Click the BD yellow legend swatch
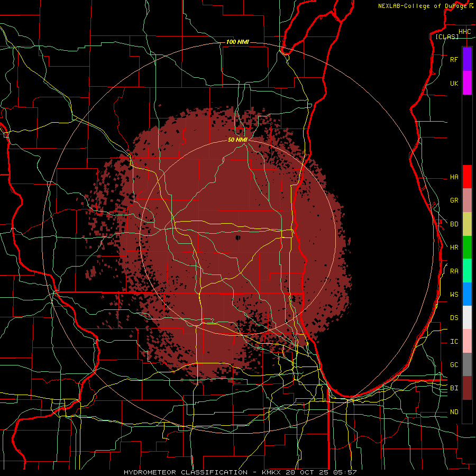The height and width of the screenshot is (476, 476). point(467,224)
